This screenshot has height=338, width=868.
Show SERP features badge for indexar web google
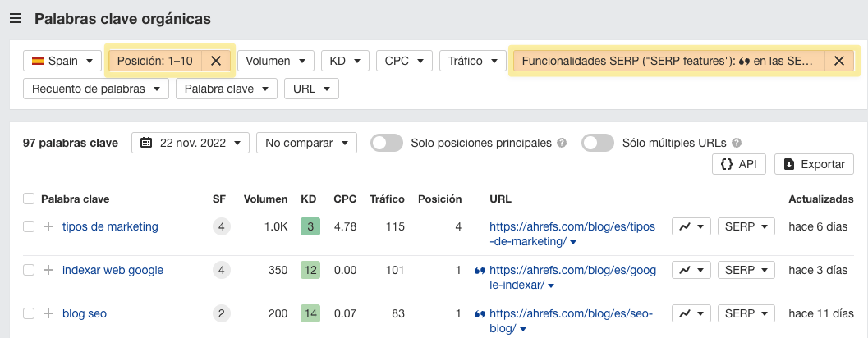click(x=222, y=270)
